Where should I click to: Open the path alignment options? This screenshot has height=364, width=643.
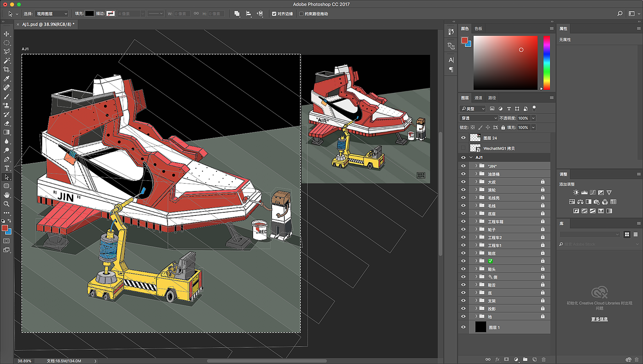[249, 14]
